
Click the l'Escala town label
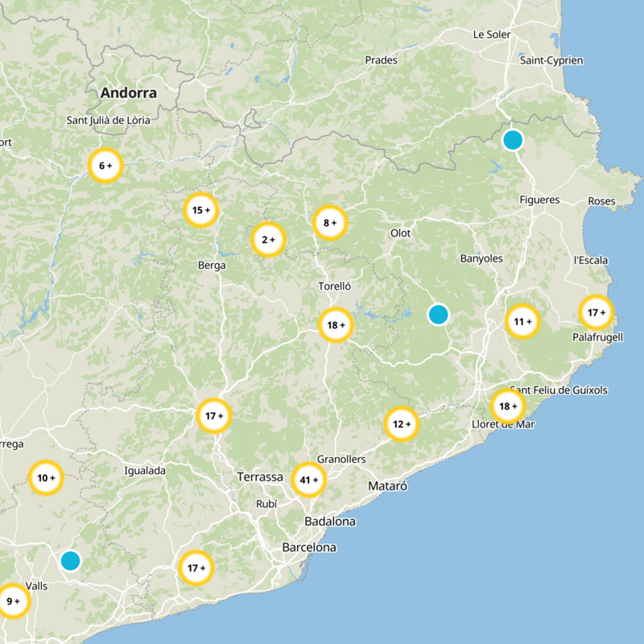[x=591, y=260]
